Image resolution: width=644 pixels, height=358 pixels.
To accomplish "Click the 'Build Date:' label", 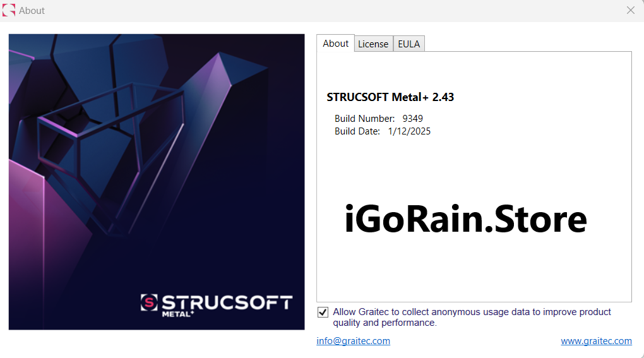I will [x=357, y=131].
